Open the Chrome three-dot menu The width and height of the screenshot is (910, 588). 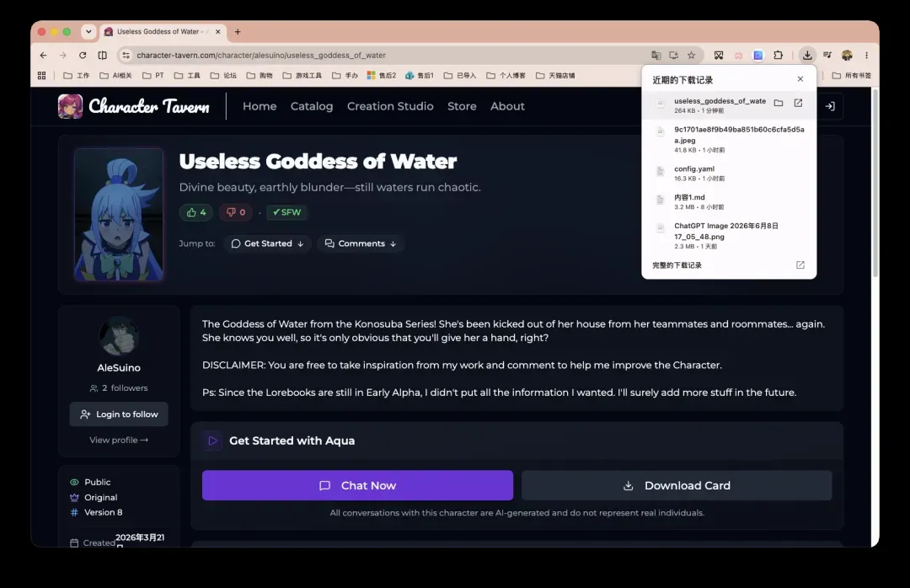click(866, 55)
